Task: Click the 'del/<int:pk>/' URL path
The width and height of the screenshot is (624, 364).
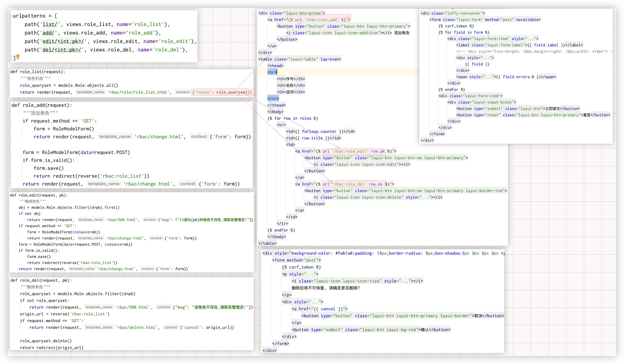Action: [x=62, y=50]
